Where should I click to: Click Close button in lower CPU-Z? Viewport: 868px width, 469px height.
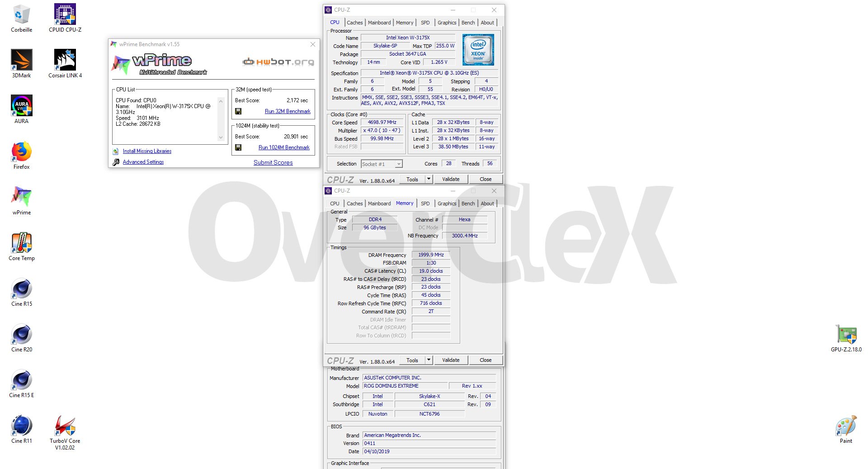486,360
